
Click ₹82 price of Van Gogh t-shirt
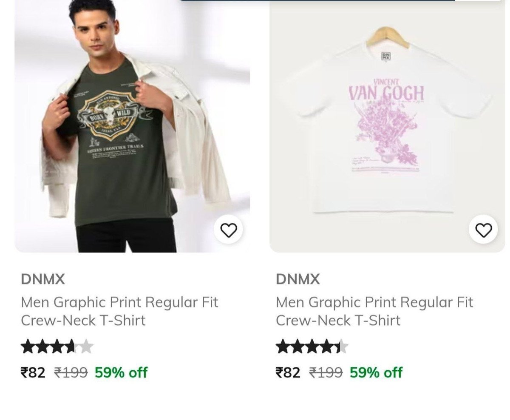pos(288,372)
